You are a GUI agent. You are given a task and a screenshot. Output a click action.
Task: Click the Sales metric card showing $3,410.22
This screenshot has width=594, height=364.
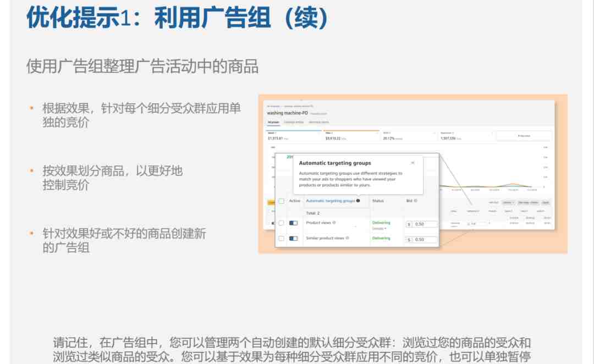pos(351,136)
